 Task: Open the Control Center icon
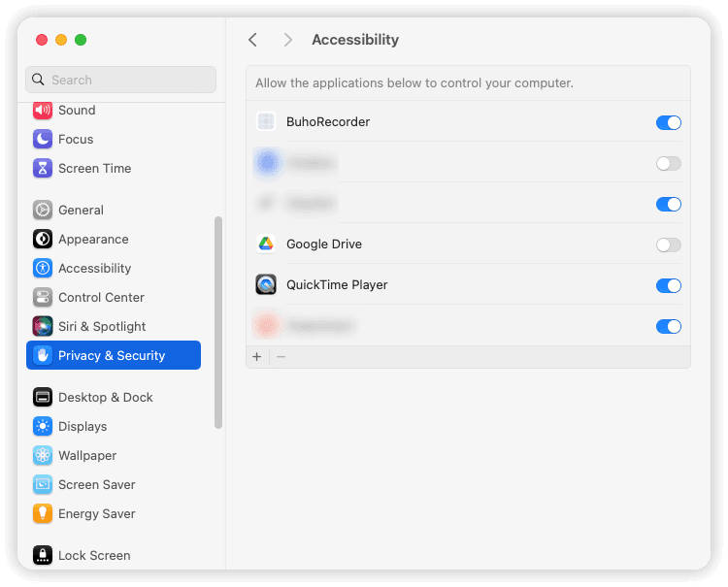[43, 298]
